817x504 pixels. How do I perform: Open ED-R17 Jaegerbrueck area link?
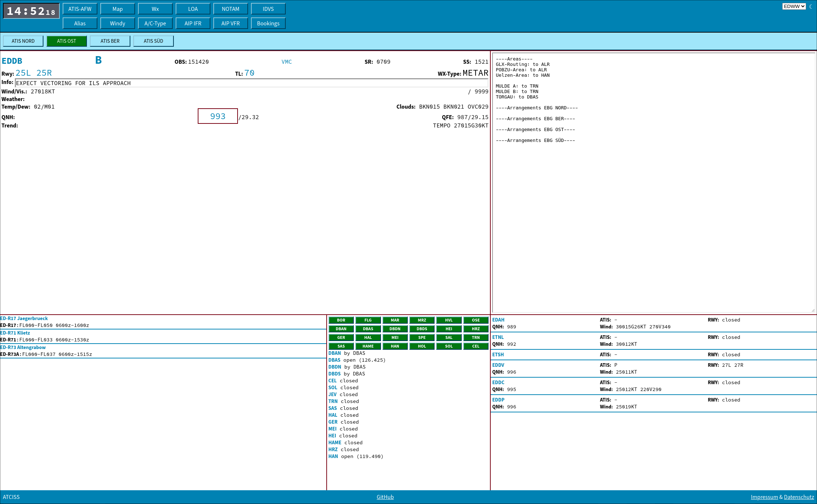(24, 318)
